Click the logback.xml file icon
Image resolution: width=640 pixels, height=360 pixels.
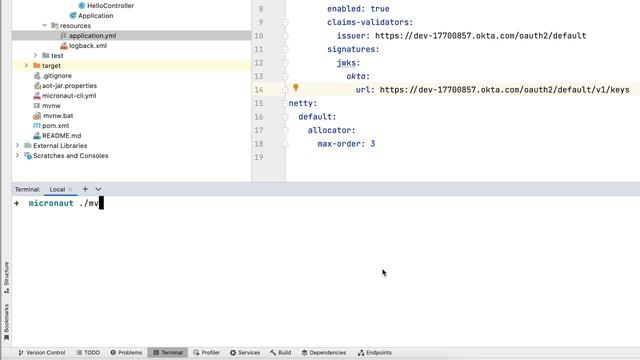pyautogui.click(x=64, y=45)
